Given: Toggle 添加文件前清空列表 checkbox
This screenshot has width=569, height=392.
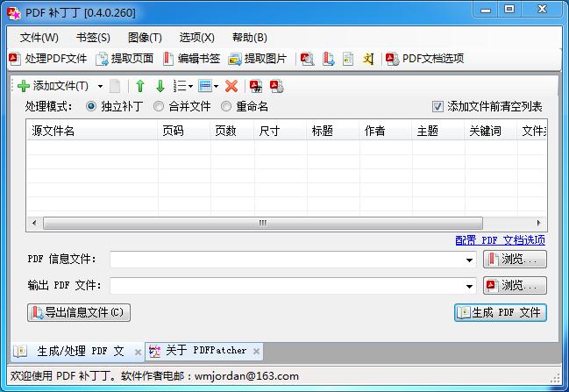Looking at the screenshot, I should tap(437, 107).
